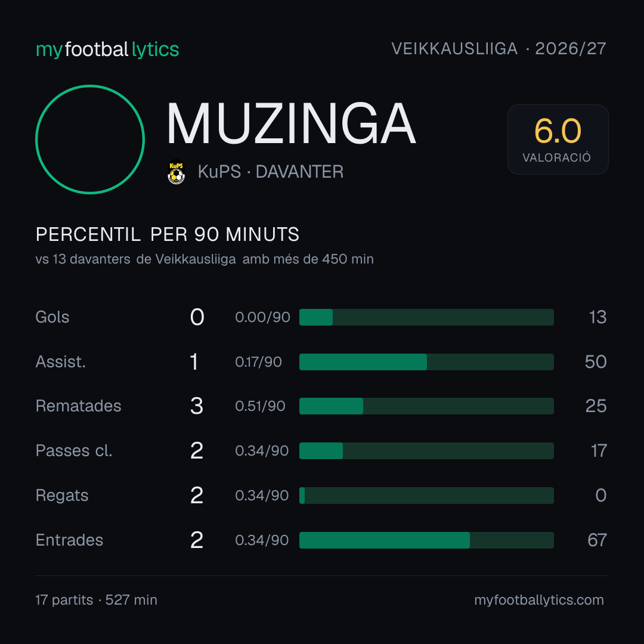Click the MUZINGA player name heading
Viewport: 644px width, 644px height.
pyautogui.click(x=291, y=123)
